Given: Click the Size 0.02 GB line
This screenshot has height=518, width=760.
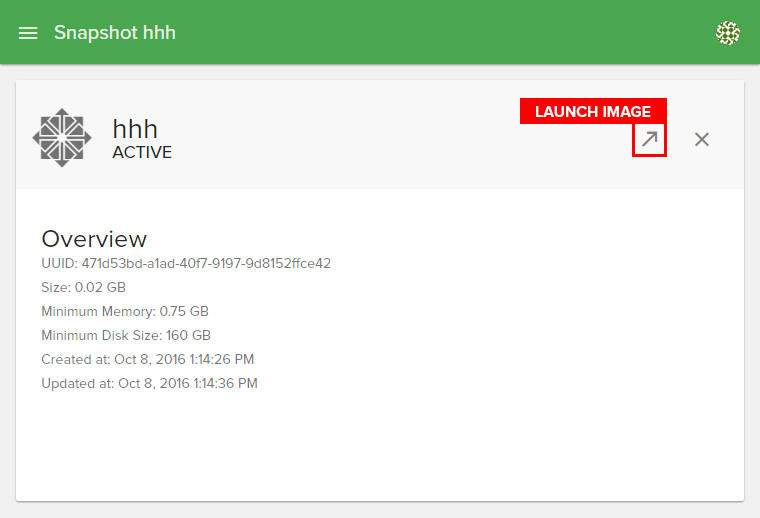Looking at the screenshot, I should tap(84, 288).
